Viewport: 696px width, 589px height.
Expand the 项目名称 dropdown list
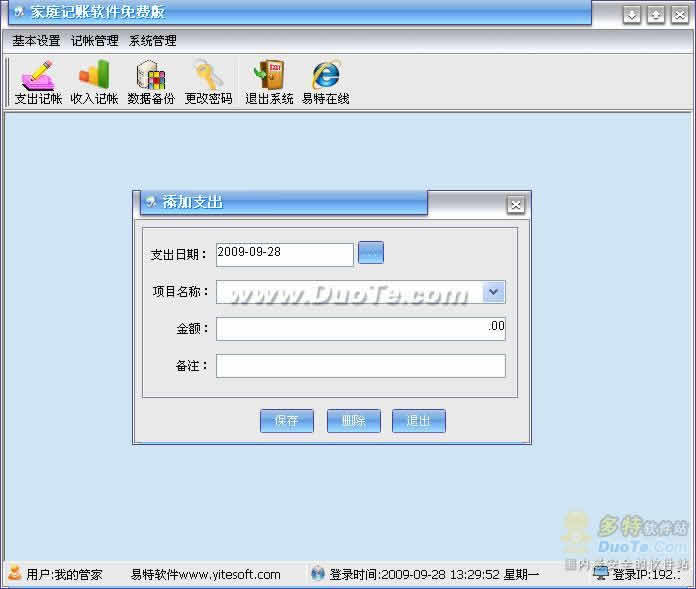pos(494,292)
